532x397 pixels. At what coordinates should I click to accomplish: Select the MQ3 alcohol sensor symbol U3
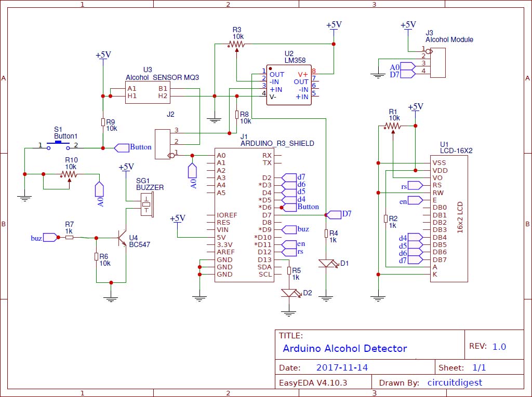coord(148,93)
